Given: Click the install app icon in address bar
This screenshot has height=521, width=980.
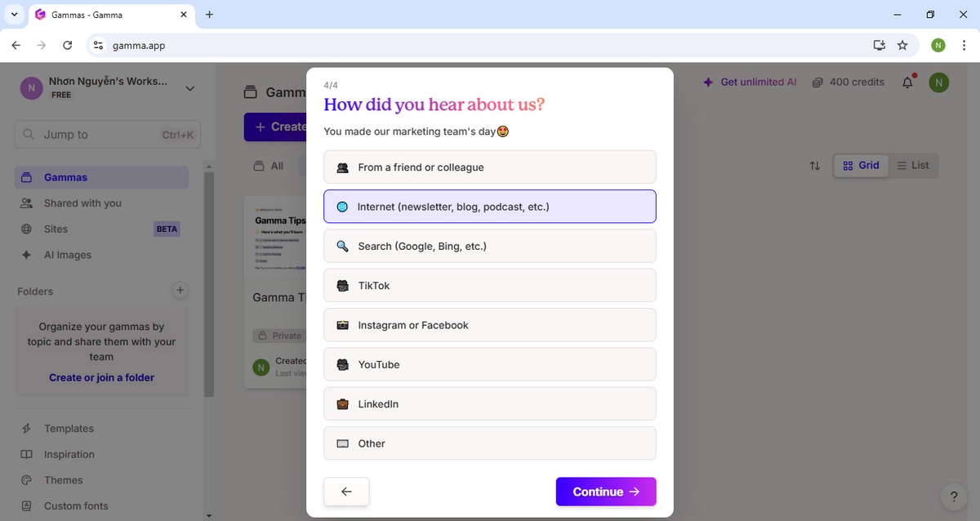Looking at the screenshot, I should (x=880, y=46).
